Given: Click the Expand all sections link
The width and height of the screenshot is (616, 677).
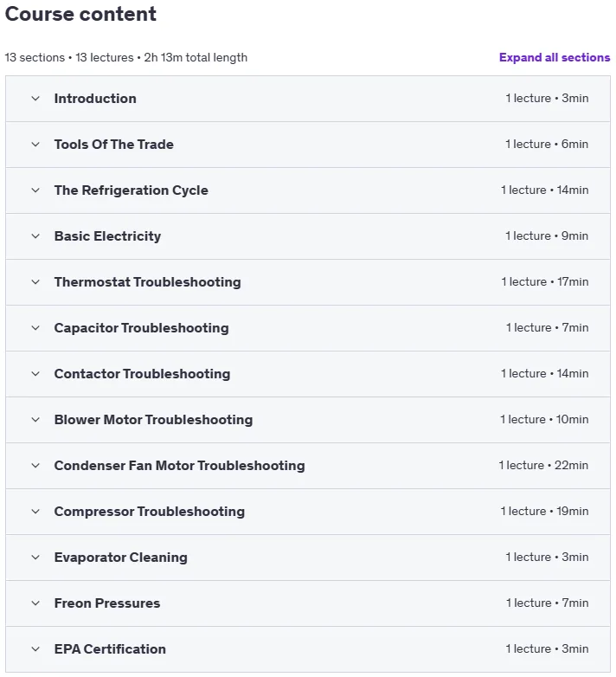Looking at the screenshot, I should point(555,57).
